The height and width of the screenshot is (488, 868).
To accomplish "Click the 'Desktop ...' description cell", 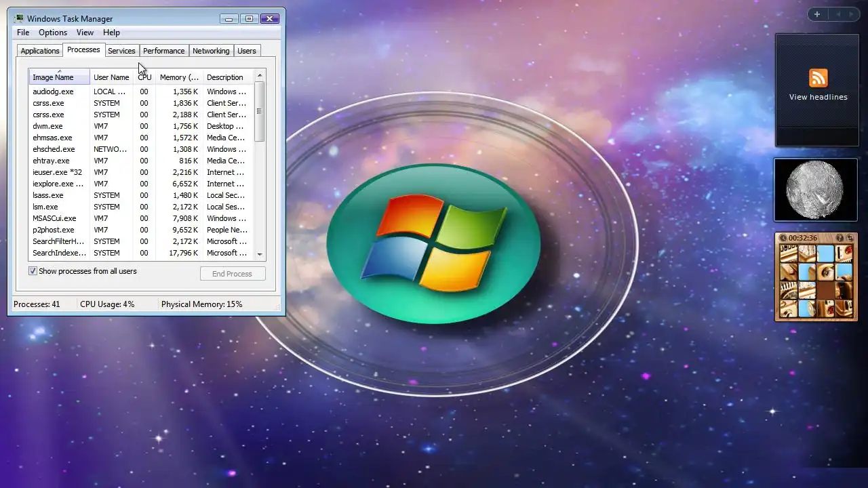I will click(225, 126).
